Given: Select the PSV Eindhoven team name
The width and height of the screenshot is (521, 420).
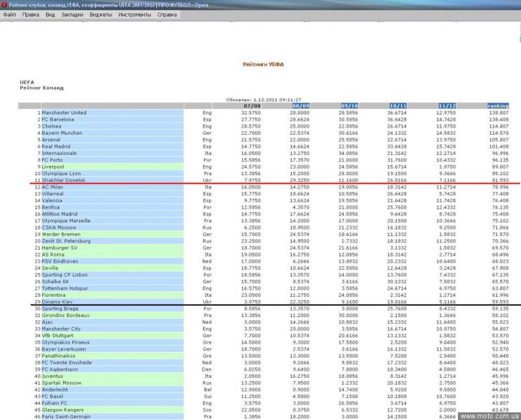Looking at the screenshot, I should [x=60, y=261].
